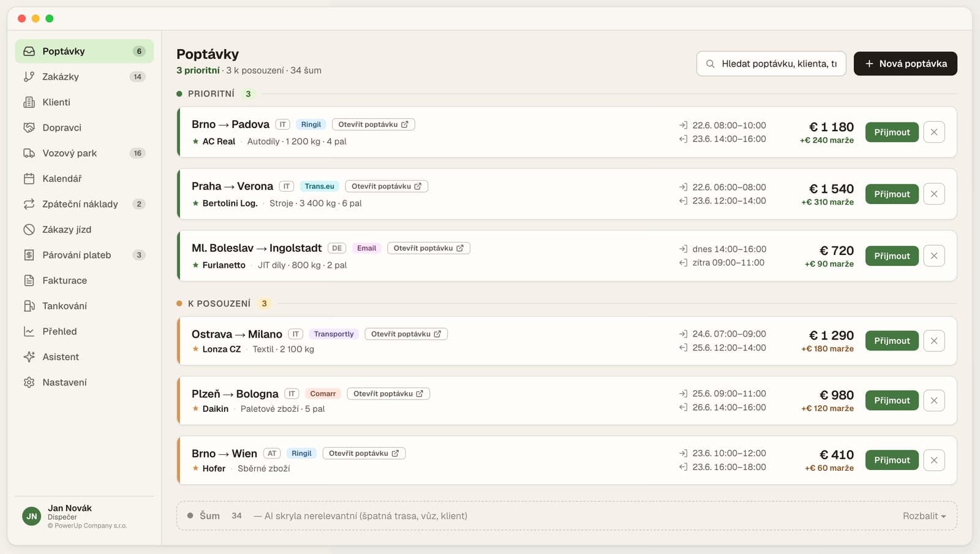Open poptávku link for Plzeň → Bologna
Viewport: 980px width, 554px height.
(x=388, y=394)
